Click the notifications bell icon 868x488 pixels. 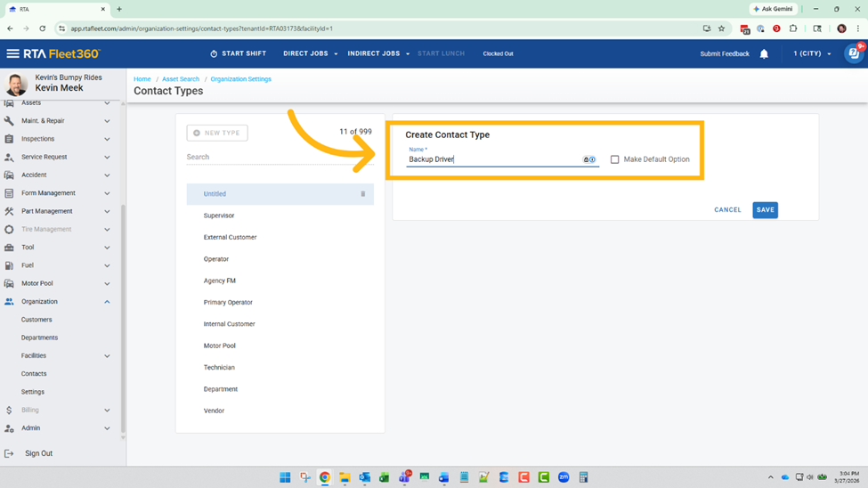point(764,54)
